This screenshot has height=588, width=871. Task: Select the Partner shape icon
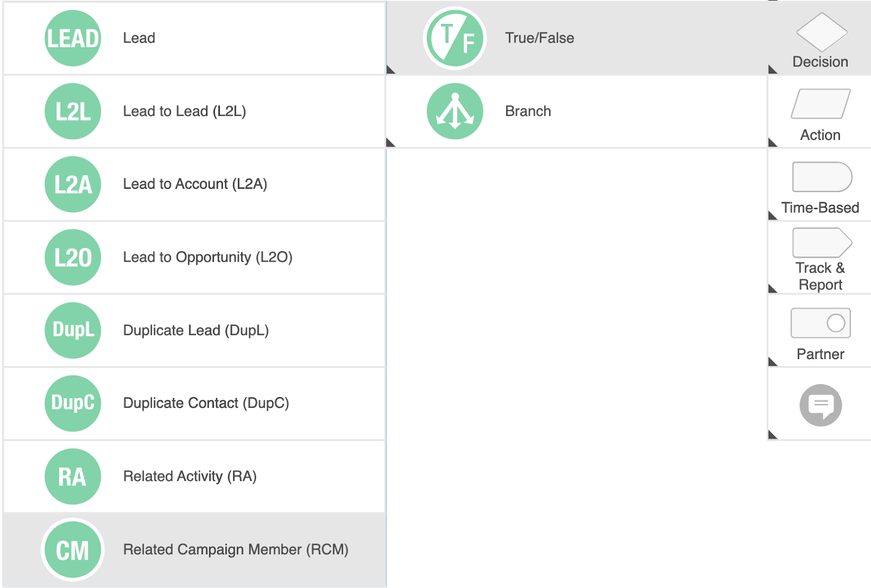(x=821, y=323)
